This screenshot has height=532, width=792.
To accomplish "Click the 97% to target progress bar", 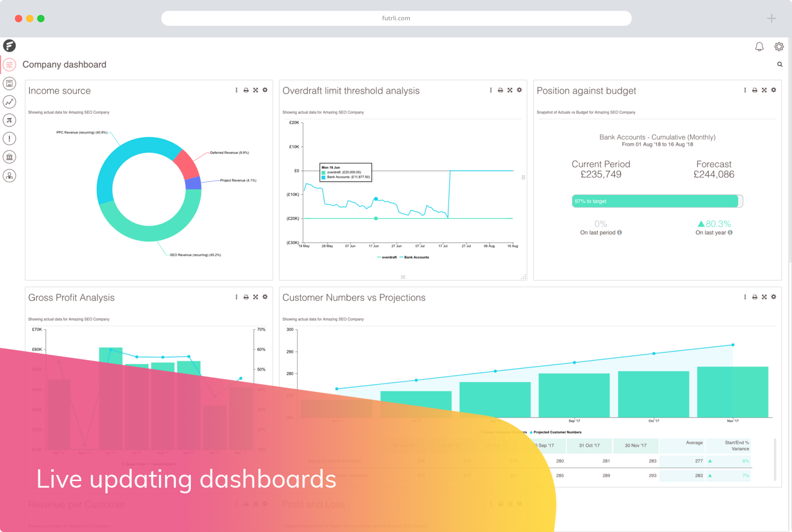I will (x=657, y=201).
